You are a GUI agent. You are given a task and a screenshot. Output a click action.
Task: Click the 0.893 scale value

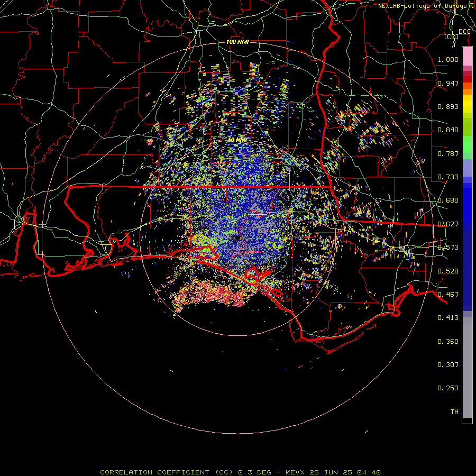(448, 106)
